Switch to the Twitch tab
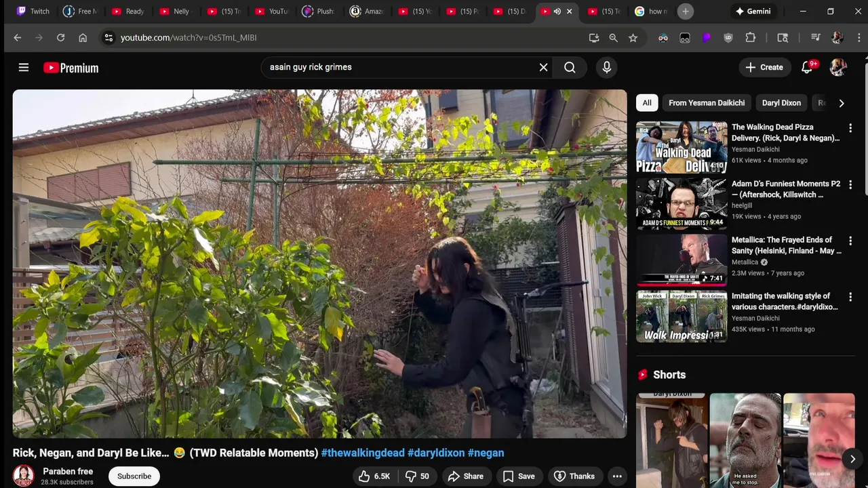Image resolution: width=868 pixels, height=488 pixels. tap(33, 12)
